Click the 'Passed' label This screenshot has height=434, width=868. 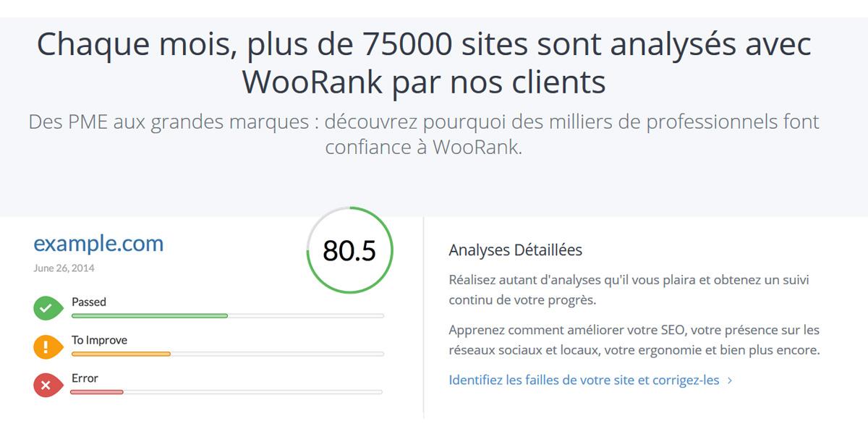coord(88,302)
